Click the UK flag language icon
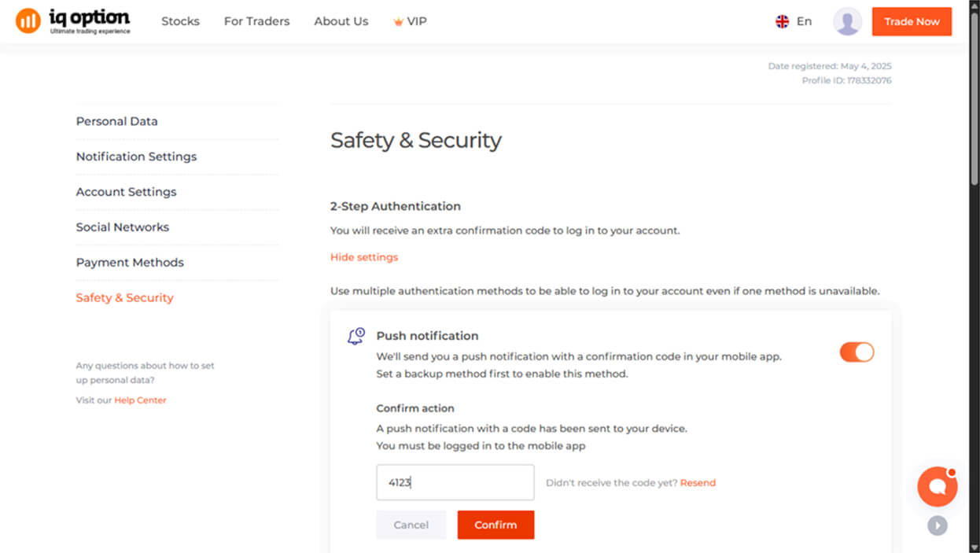The width and height of the screenshot is (980, 553). pos(782,22)
